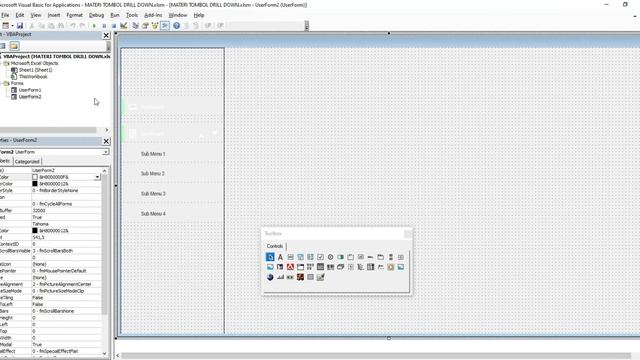Open the object selector dropdown in Properties
The width and height of the screenshot is (640, 360).
[105, 152]
